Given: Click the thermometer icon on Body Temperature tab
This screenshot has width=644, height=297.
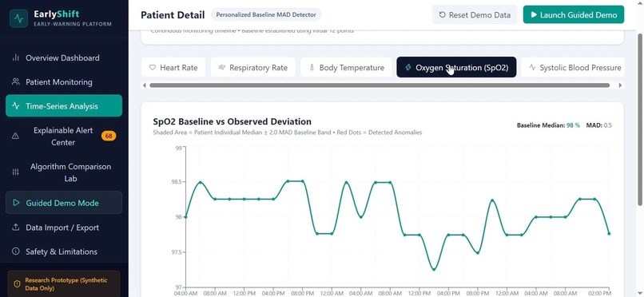Looking at the screenshot, I should (x=312, y=68).
